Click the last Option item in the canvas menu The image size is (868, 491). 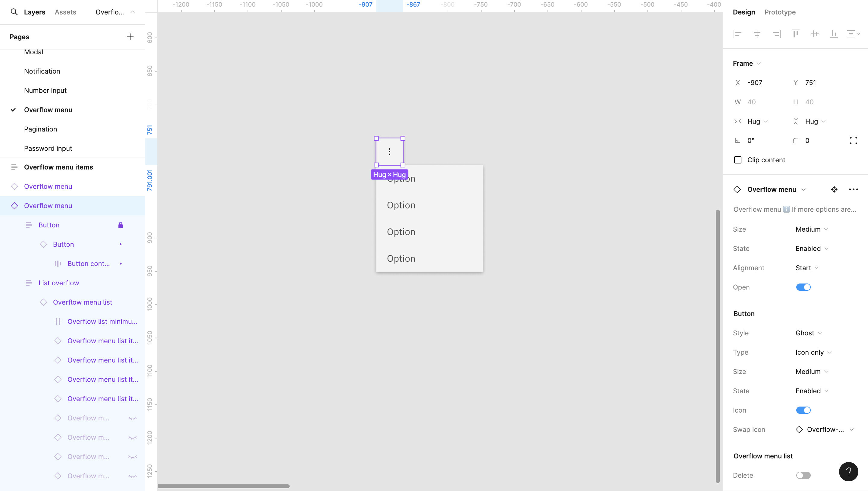pyautogui.click(x=429, y=259)
